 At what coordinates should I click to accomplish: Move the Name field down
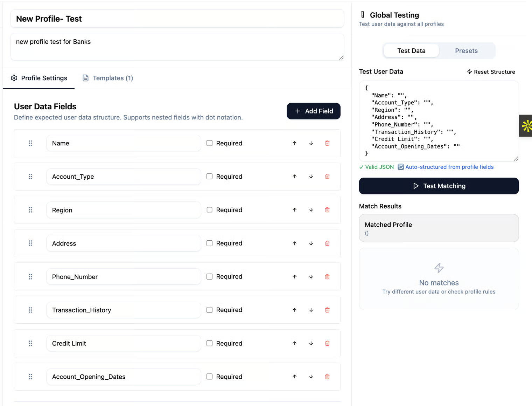[311, 143]
